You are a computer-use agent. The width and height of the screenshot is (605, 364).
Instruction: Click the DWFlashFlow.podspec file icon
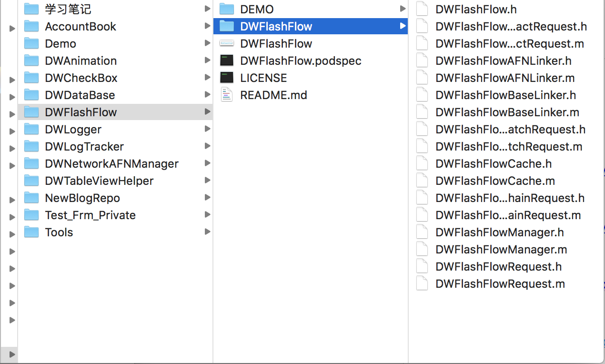pos(227,61)
